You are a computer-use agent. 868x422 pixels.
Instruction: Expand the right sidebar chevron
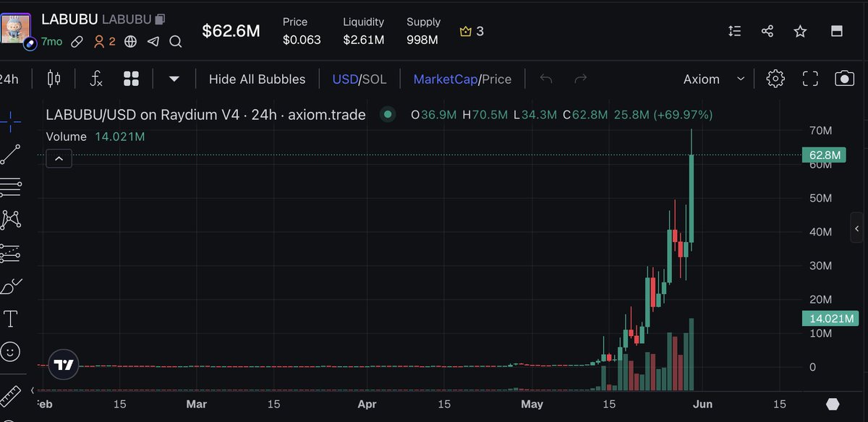857,229
